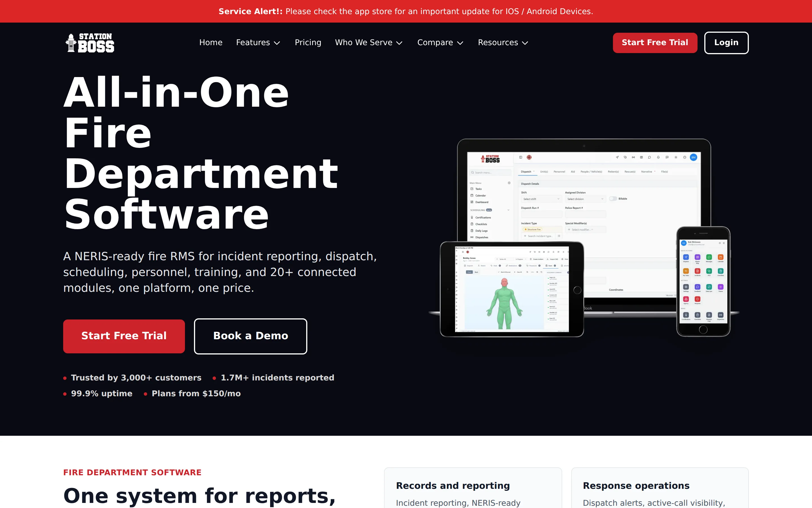The width and height of the screenshot is (812, 508).
Task: Click the Login button
Action: (x=726, y=43)
